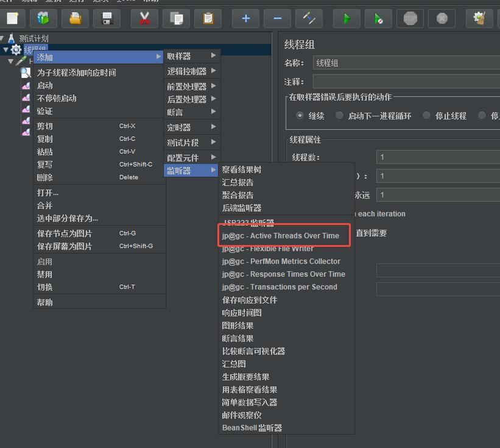Click the Paste clipboard toolbar icon

click(x=207, y=18)
